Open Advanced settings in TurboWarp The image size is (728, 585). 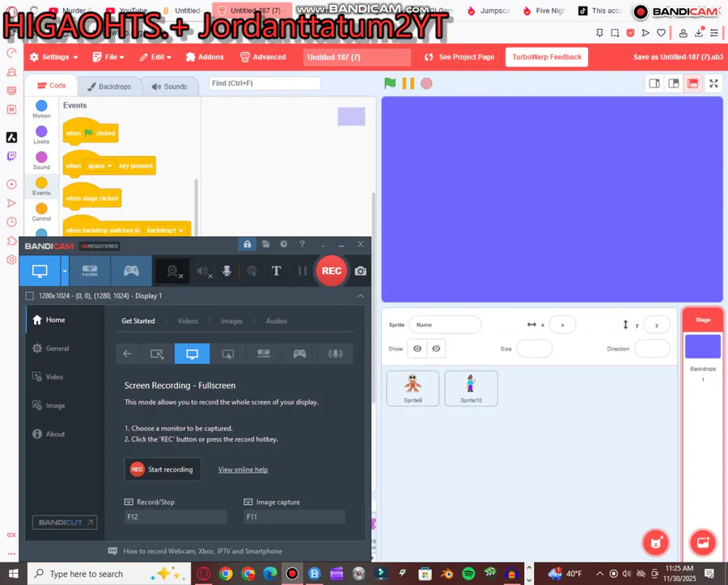coord(263,57)
